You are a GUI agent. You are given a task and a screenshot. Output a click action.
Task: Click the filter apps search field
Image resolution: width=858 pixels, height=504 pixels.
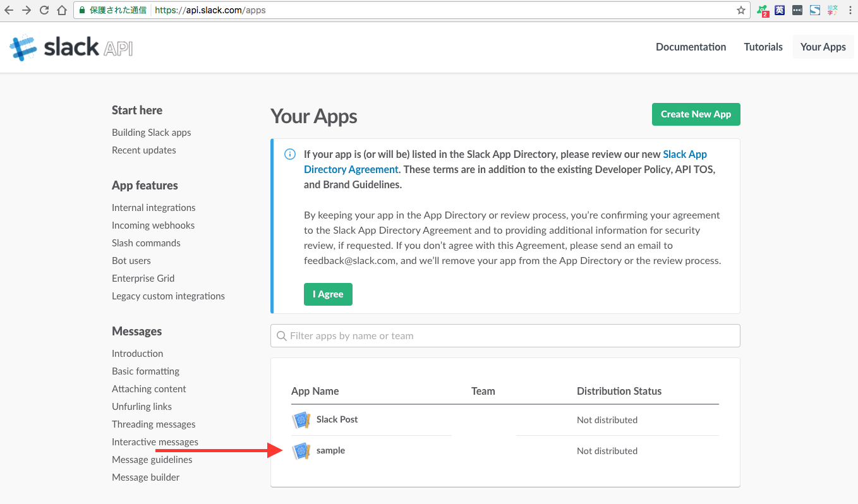pos(505,335)
